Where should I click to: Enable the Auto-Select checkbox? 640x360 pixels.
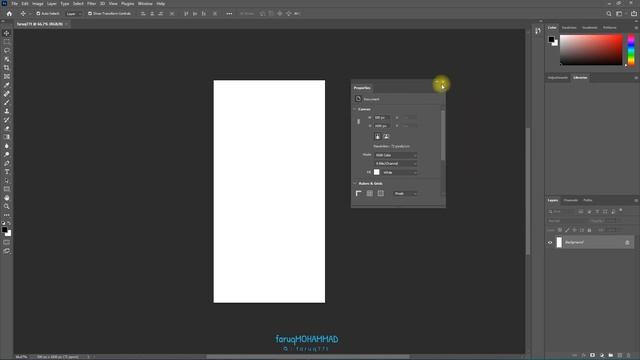38,13
